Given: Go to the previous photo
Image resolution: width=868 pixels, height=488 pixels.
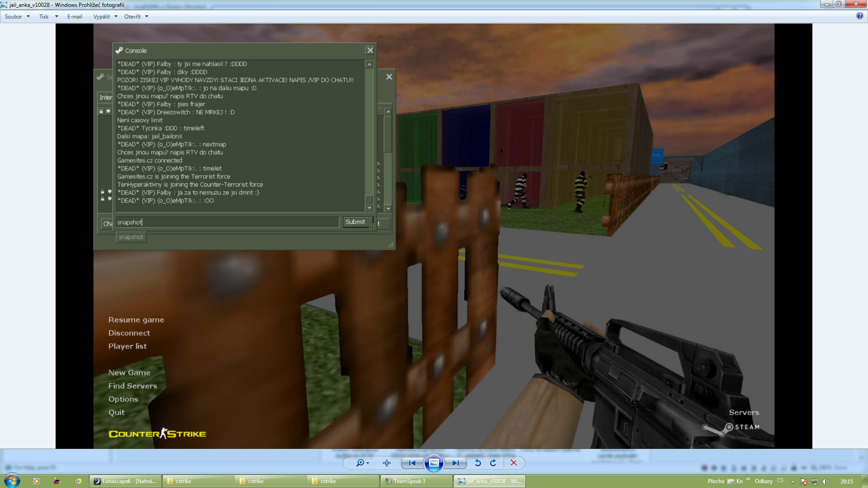Looking at the screenshot, I should click(412, 463).
